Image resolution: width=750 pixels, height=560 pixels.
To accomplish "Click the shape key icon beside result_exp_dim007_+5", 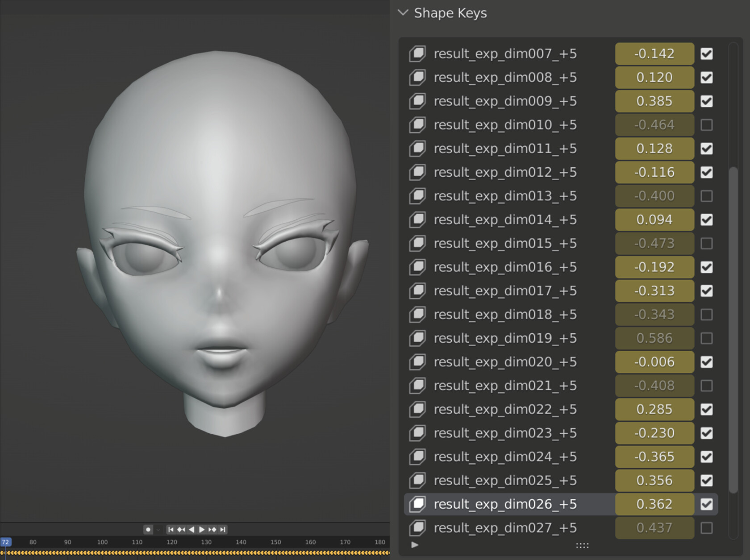I will pos(418,54).
